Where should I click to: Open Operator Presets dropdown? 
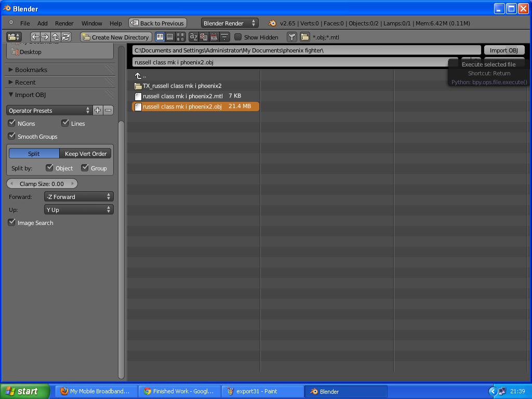coord(49,110)
